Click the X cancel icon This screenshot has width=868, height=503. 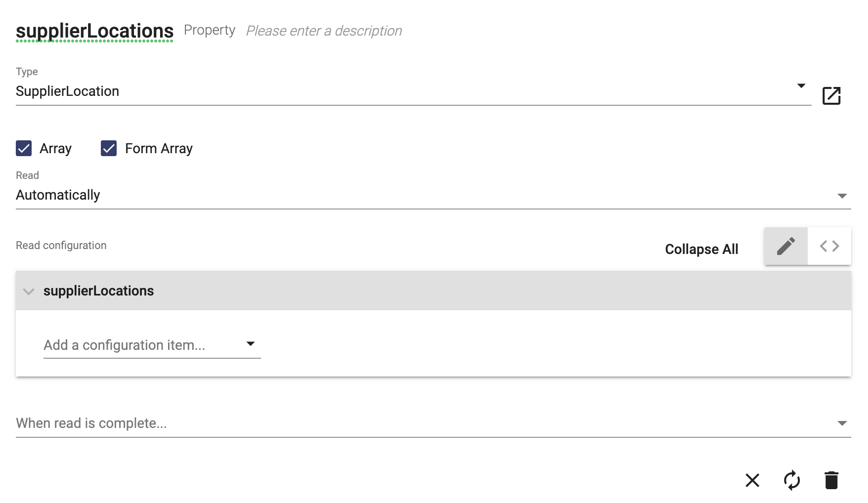pos(752,480)
